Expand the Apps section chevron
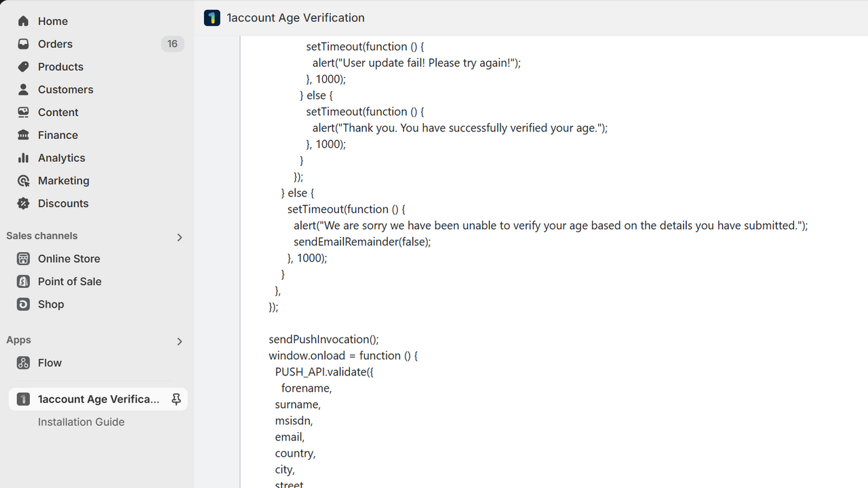The image size is (868, 488). [x=180, y=342]
